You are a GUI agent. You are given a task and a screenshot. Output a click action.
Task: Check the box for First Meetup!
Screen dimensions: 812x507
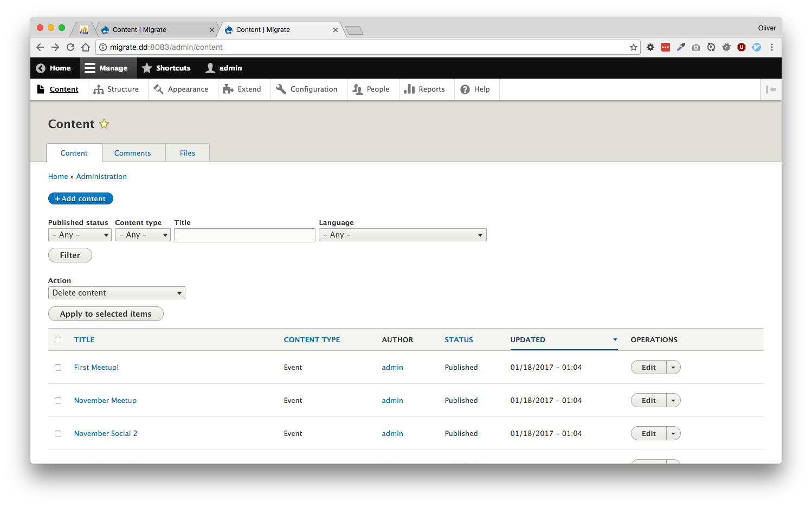coord(58,368)
